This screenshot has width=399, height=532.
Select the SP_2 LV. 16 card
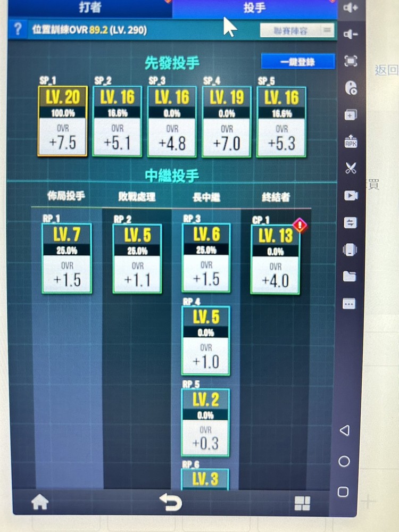point(118,121)
